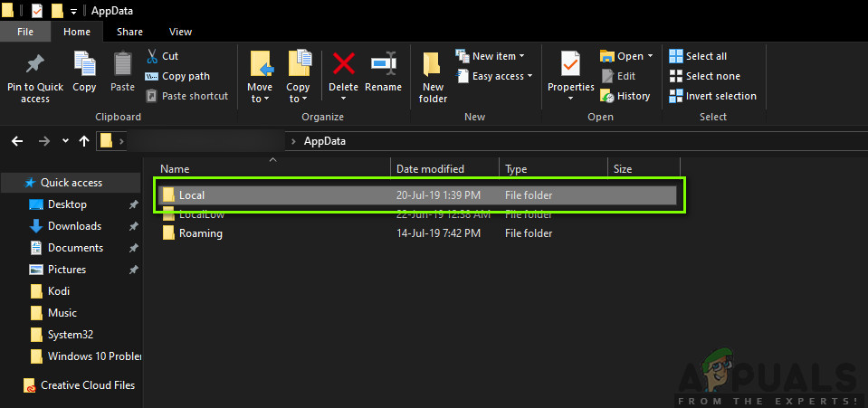Click the Roaming folder icon
868x408 pixels.
point(168,233)
